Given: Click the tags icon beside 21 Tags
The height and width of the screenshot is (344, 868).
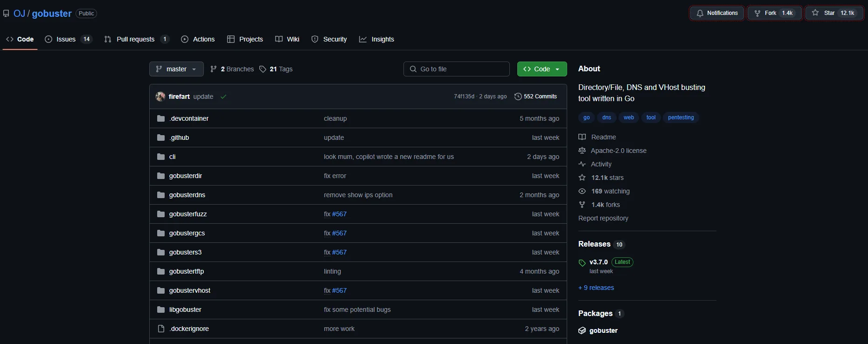Looking at the screenshot, I should click(x=263, y=69).
